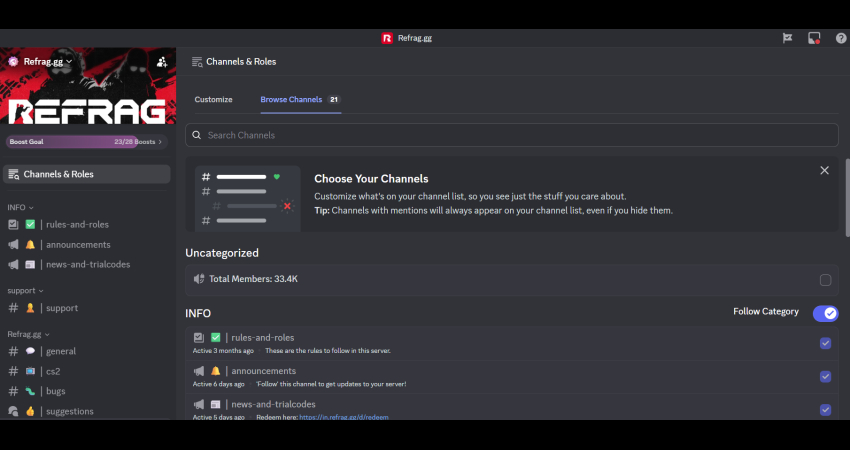Viewport: 850px width, 450px height.
Task: Uncheck the rules-and-roles channel checkbox
Action: (x=825, y=343)
